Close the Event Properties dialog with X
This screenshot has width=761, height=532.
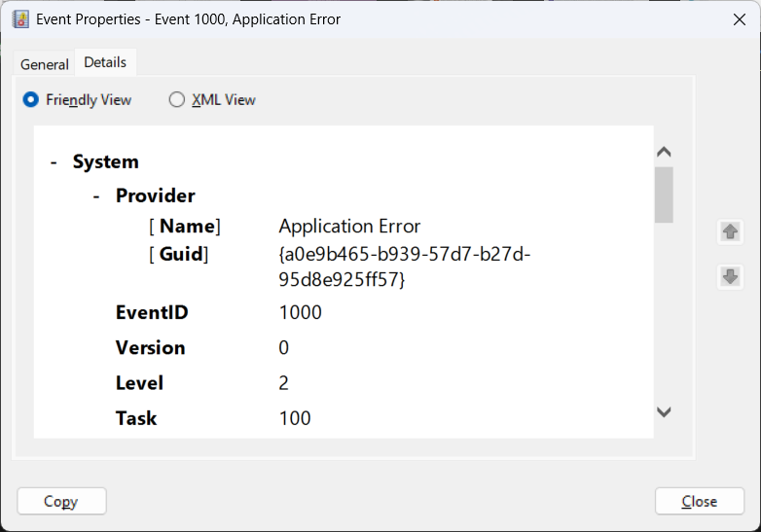(x=740, y=19)
